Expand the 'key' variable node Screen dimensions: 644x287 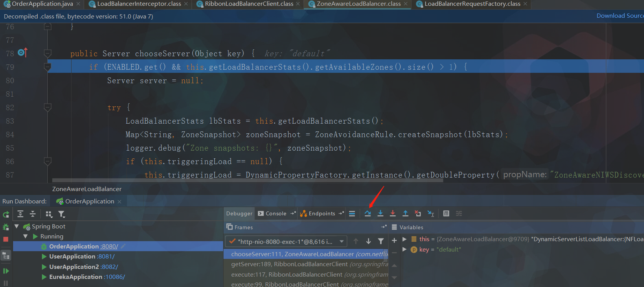coord(404,249)
